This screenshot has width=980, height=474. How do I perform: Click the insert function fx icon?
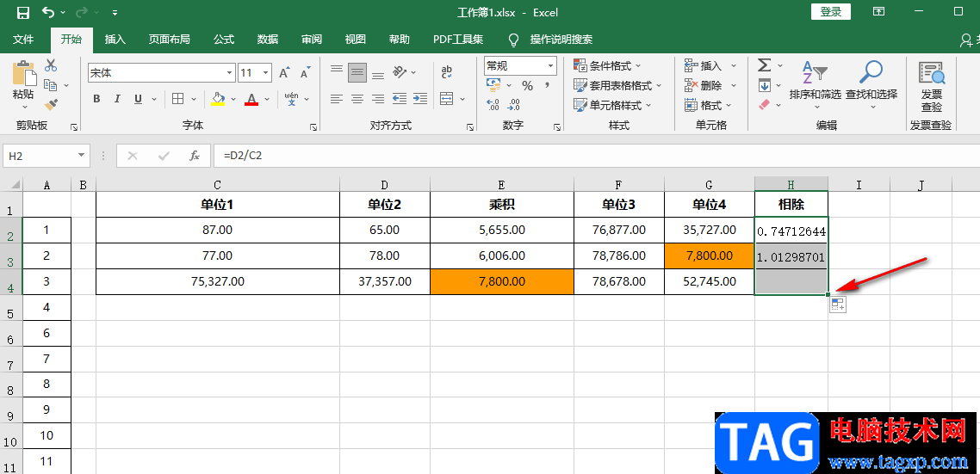tap(195, 156)
